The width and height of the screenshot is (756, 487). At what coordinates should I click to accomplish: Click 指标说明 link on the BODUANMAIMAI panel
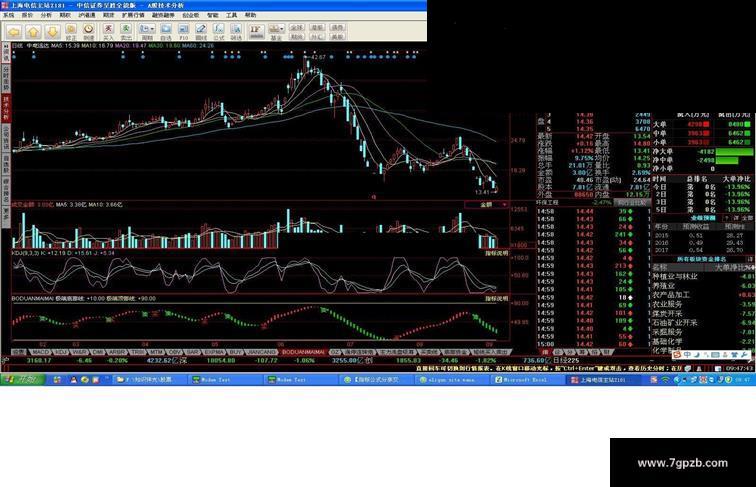pos(496,299)
